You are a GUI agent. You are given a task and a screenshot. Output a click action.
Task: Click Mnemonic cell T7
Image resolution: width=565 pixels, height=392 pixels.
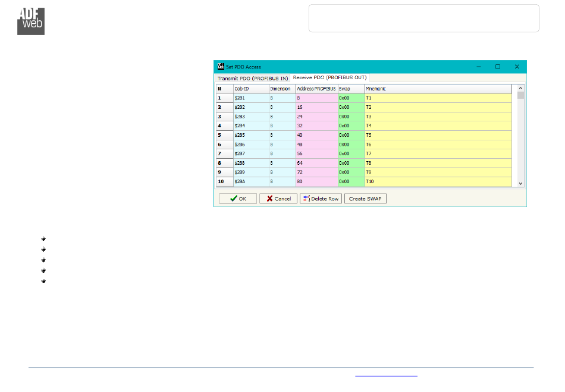438,154
